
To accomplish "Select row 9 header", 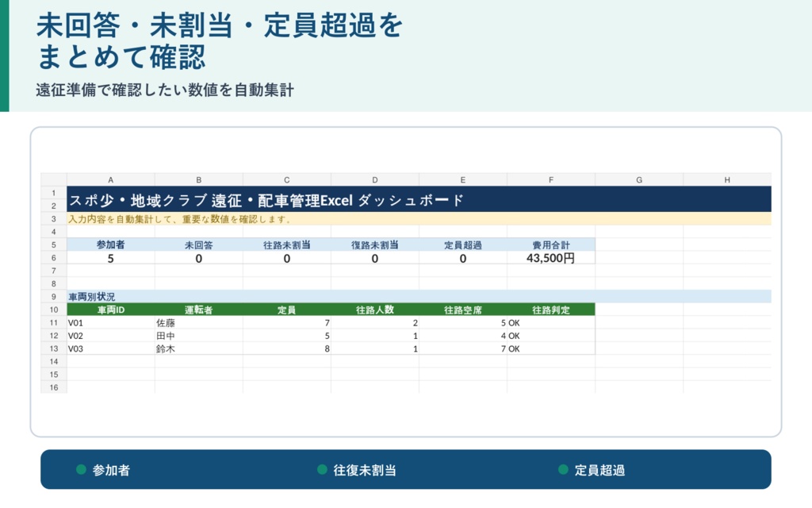I will coord(54,297).
